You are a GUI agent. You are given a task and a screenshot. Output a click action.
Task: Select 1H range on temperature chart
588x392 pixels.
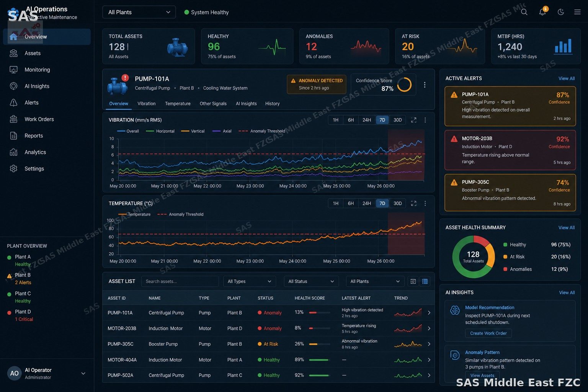[x=336, y=203]
